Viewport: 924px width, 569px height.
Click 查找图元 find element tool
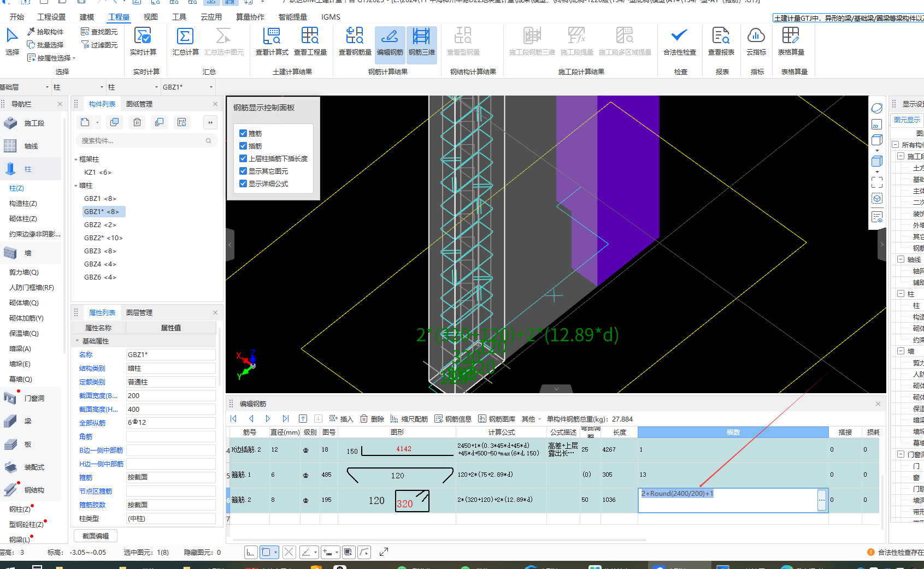[99, 32]
